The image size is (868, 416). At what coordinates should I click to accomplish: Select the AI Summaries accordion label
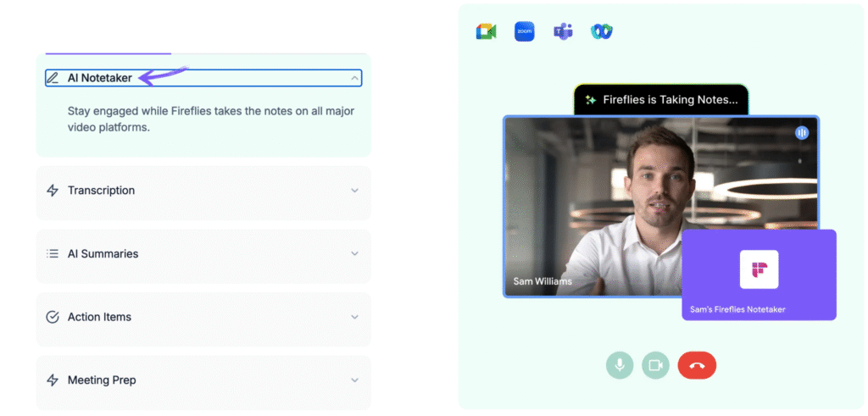coord(103,253)
